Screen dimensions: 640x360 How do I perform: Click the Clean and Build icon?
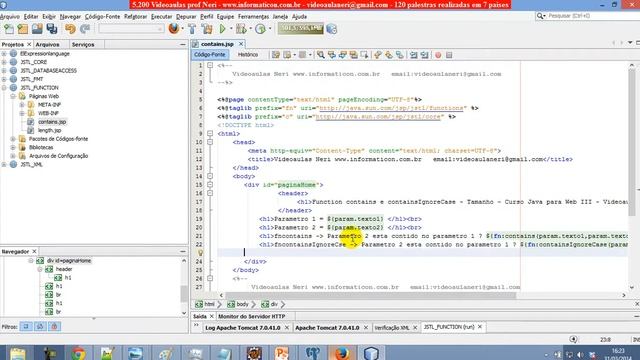coord(207,29)
